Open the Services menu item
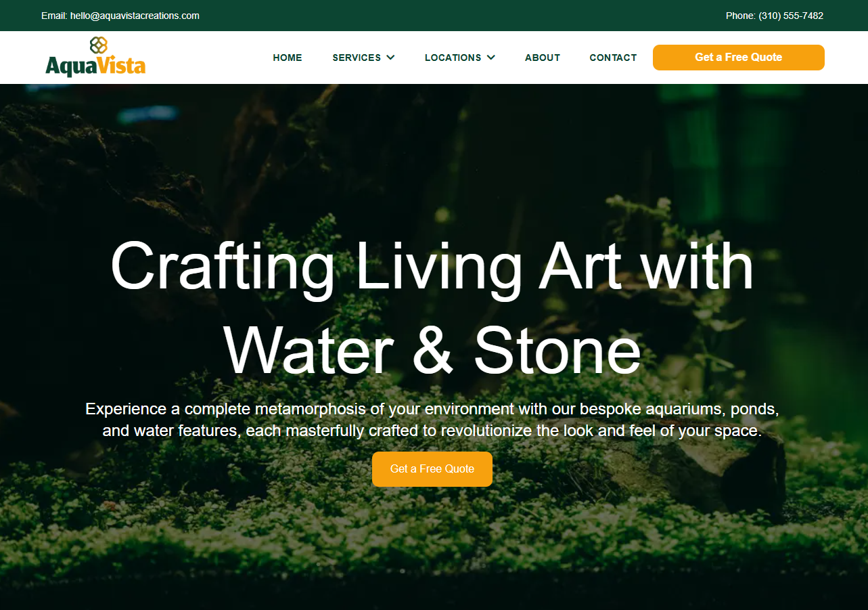 (x=357, y=58)
